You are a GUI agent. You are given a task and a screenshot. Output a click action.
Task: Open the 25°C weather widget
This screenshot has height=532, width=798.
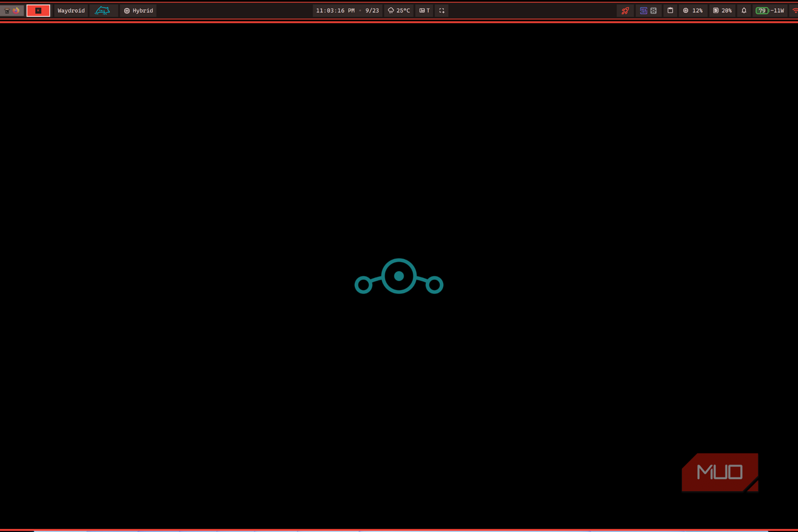(399, 11)
